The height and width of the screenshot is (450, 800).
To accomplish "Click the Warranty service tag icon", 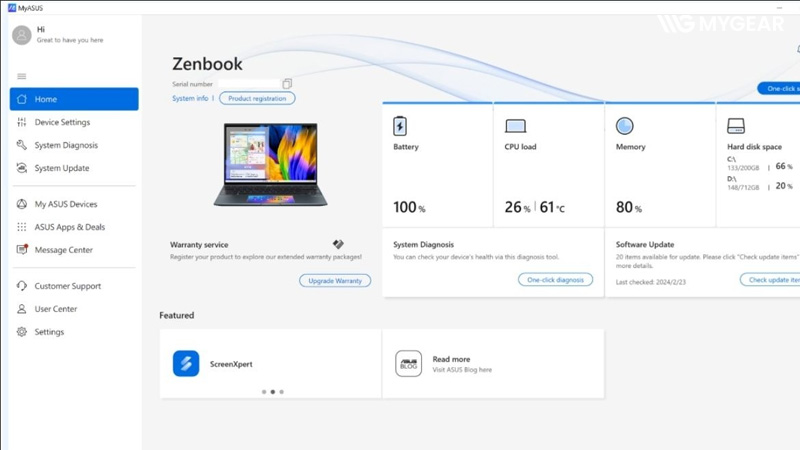I will tap(338, 244).
